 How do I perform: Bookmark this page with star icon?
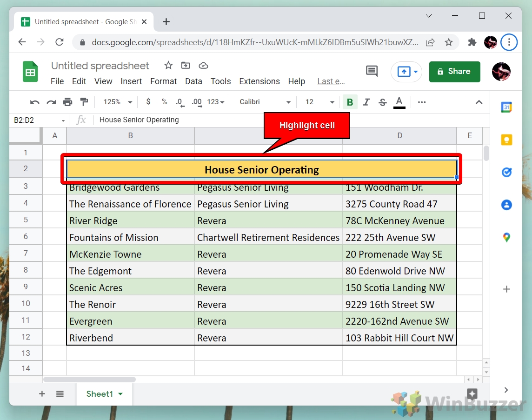(x=449, y=42)
